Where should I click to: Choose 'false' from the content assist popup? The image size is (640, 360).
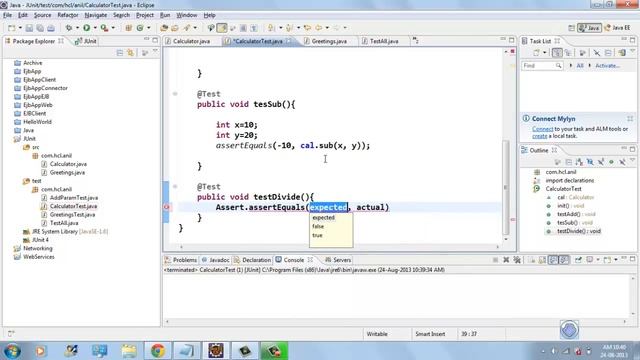pyautogui.click(x=318, y=227)
